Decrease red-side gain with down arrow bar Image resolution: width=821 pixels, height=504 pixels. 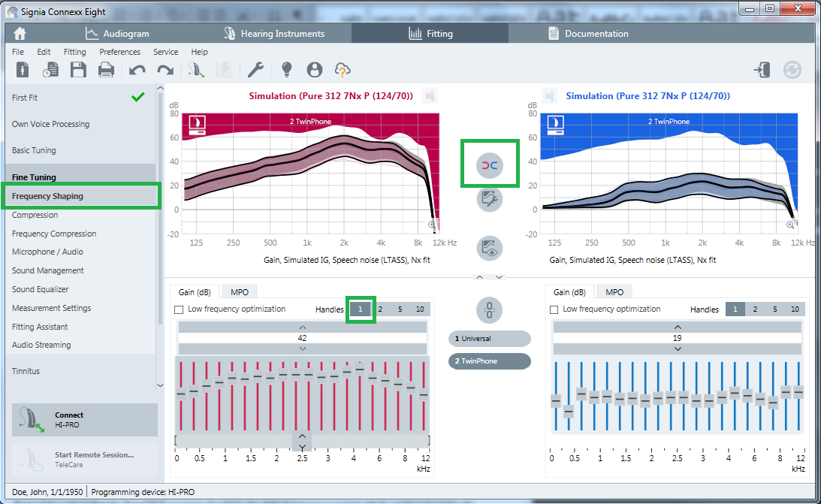(x=303, y=349)
